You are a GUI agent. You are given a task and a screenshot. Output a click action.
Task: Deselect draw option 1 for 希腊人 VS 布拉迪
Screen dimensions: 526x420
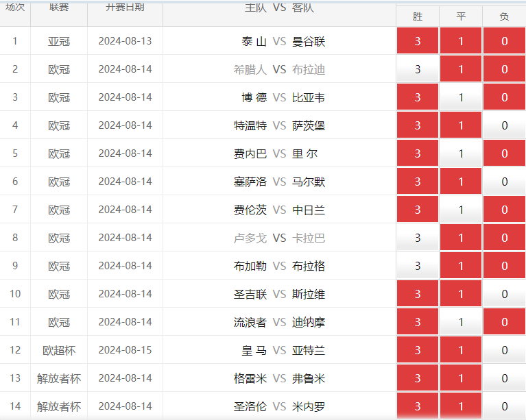click(x=461, y=69)
